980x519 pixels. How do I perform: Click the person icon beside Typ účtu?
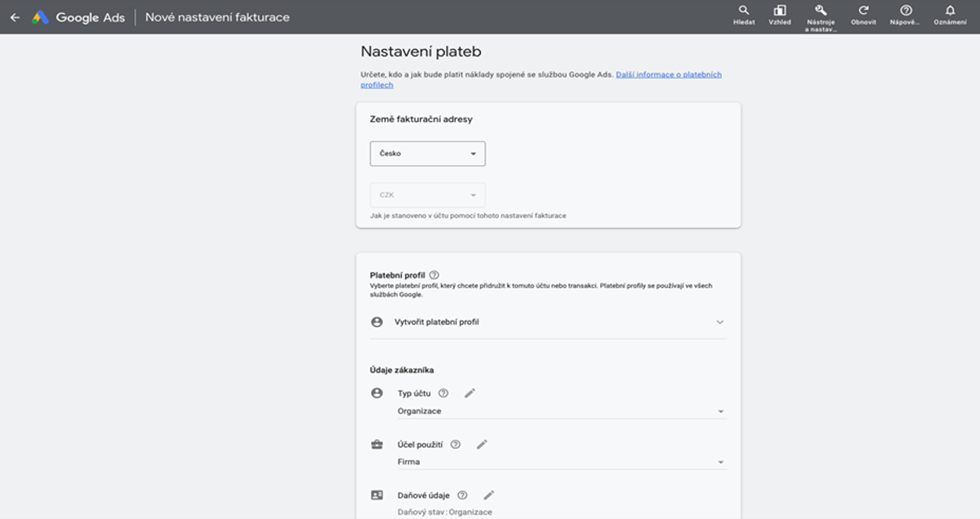[376, 393]
